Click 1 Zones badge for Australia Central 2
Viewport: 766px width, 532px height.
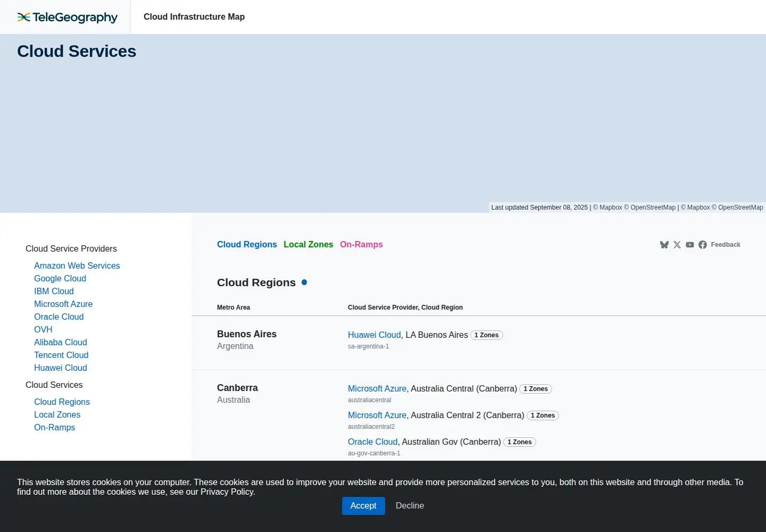point(543,415)
